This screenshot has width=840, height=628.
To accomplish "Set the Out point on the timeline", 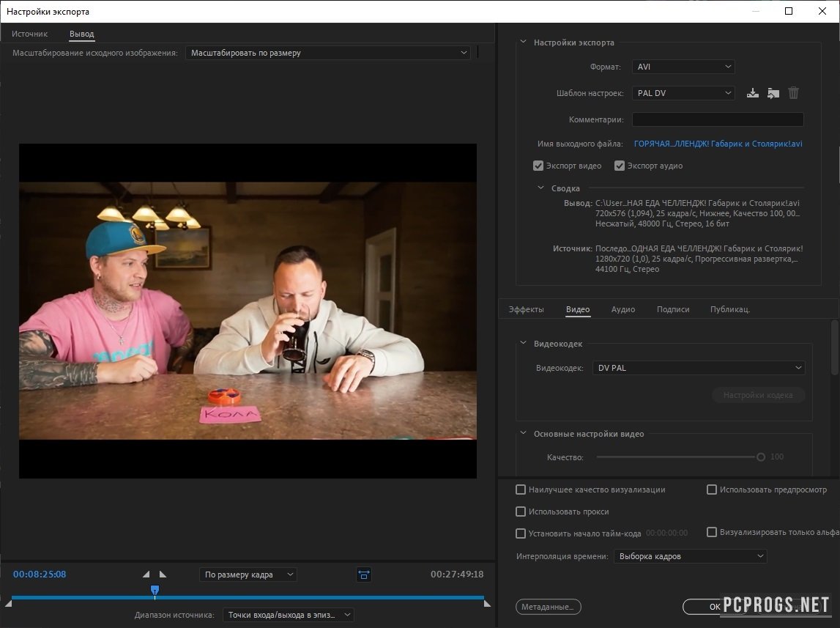I will pos(161,575).
